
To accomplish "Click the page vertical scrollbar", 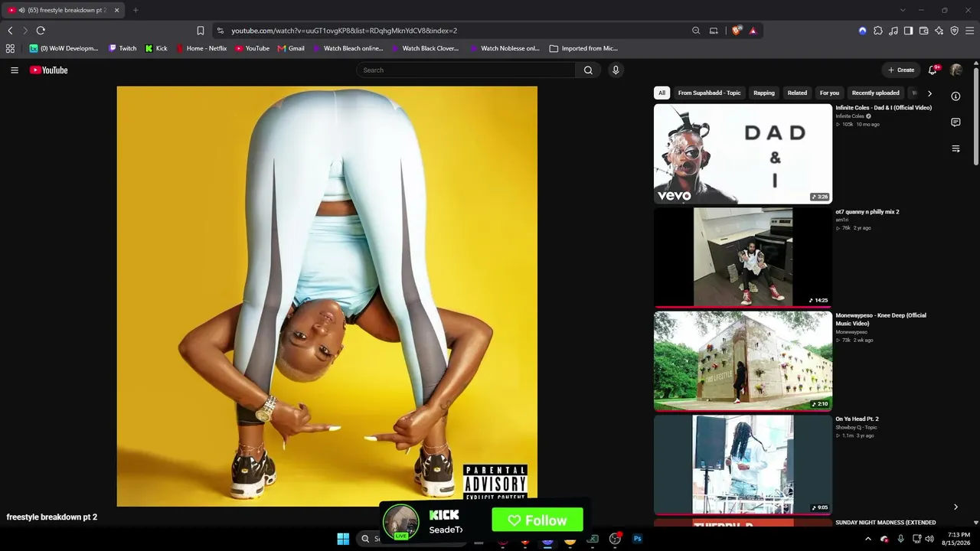I will 975,115.
